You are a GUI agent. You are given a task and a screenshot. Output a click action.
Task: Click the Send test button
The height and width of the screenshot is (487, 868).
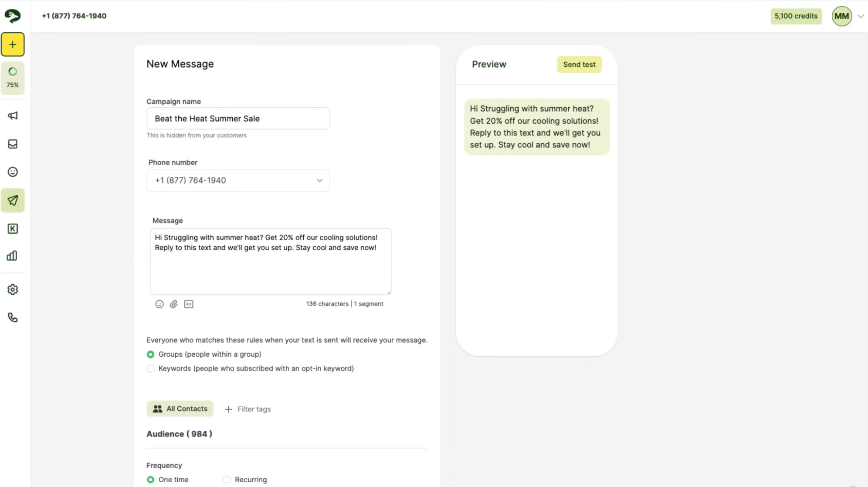tap(579, 65)
